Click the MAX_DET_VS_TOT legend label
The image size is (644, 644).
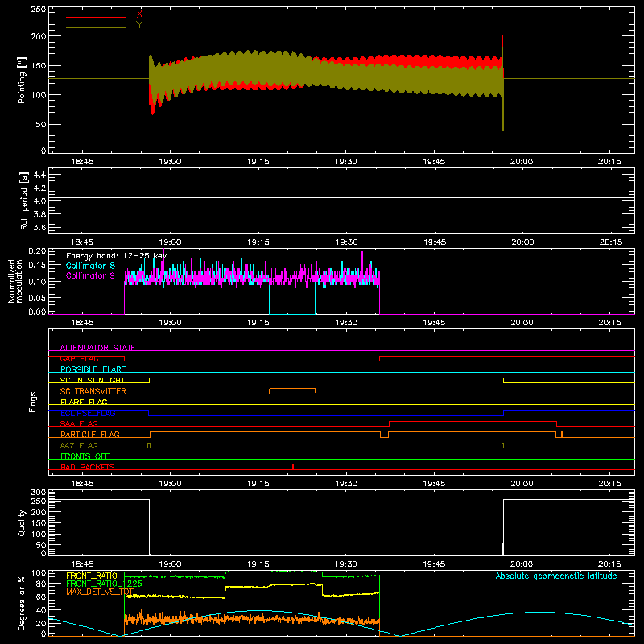pos(100,592)
